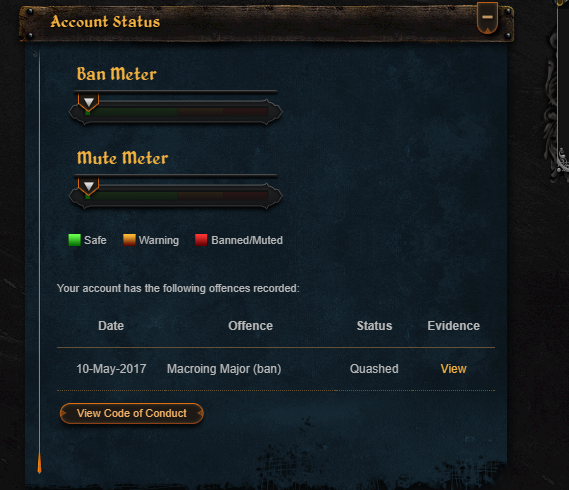View evidence for the Macroing Major offence
Image resolution: width=569 pixels, height=490 pixels.
(453, 369)
